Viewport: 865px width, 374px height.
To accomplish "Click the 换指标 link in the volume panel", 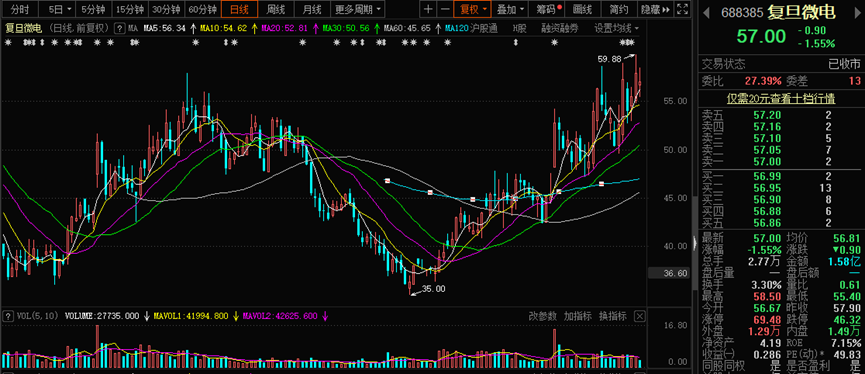I will pos(612,316).
